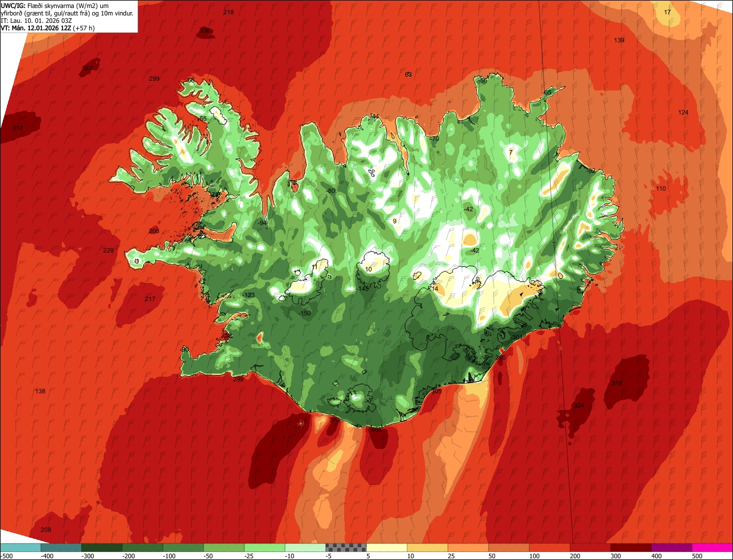Viewport: 733px width, 560px height.
Task: Click the 25 to 50 orange legend swatch
Action: [467, 547]
